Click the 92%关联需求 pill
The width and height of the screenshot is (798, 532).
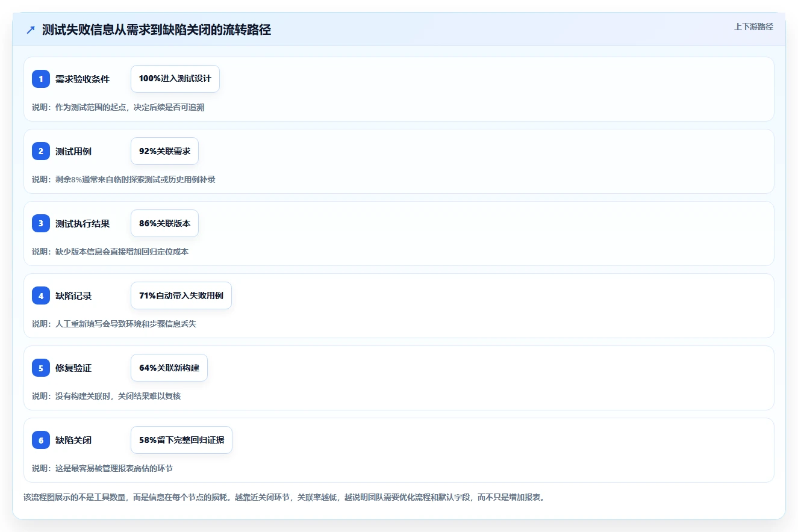point(164,151)
